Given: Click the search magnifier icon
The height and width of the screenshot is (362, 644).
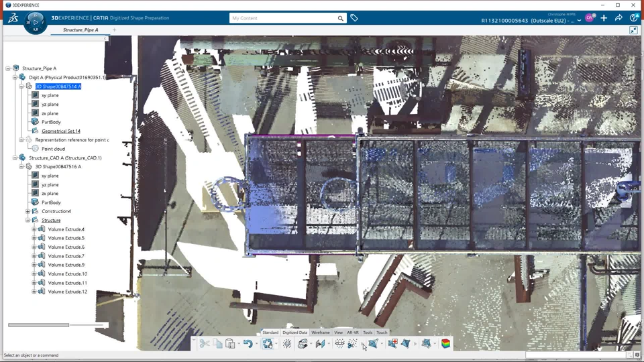Looking at the screenshot, I should (341, 18).
